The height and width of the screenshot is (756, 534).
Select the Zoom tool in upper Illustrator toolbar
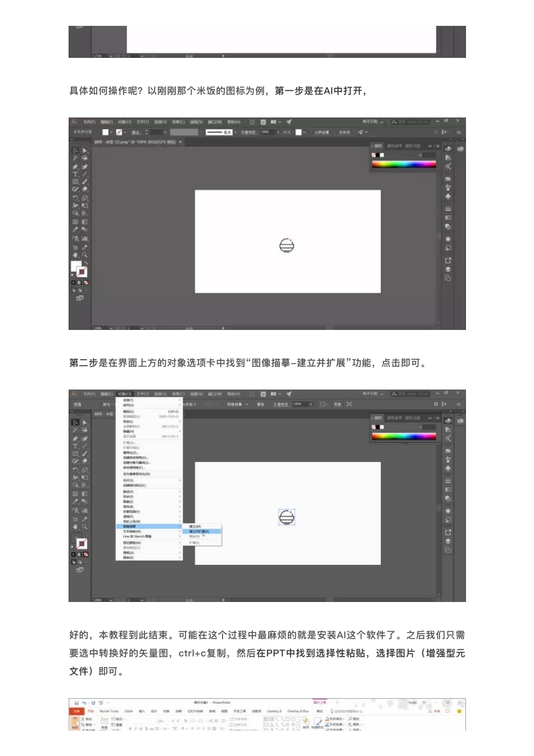point(85,255)
